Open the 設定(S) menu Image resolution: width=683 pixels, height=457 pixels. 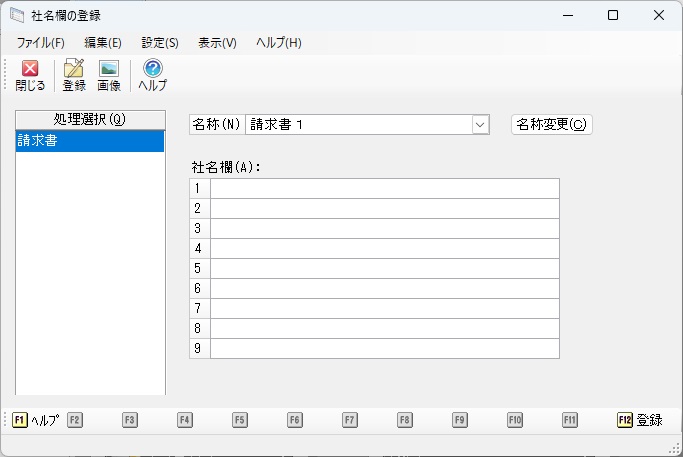click(x=160, y=43)
